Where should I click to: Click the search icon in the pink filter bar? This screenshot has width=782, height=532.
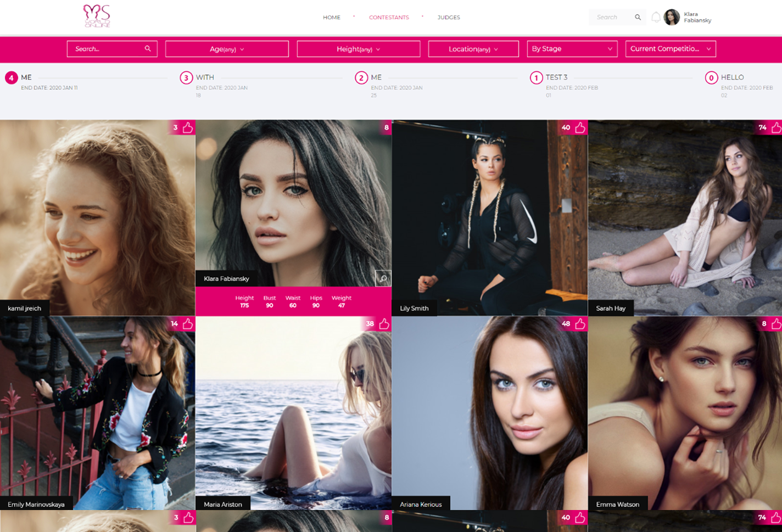(x=148, y=49)
